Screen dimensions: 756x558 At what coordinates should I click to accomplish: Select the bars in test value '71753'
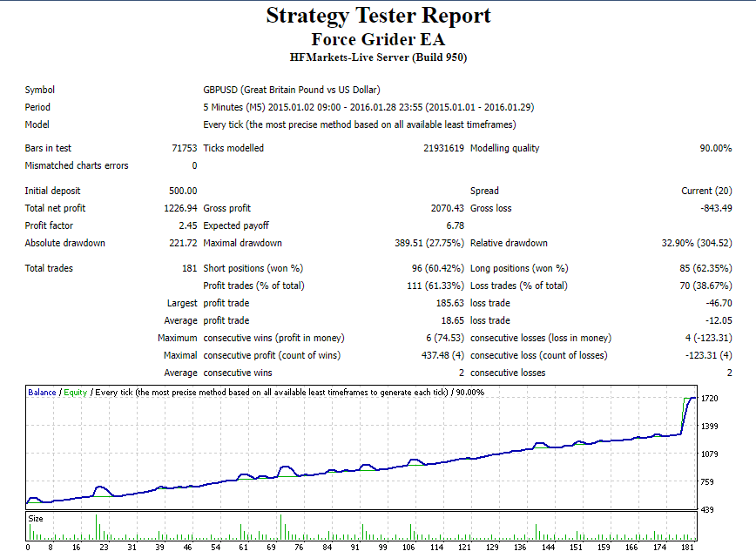185,148
